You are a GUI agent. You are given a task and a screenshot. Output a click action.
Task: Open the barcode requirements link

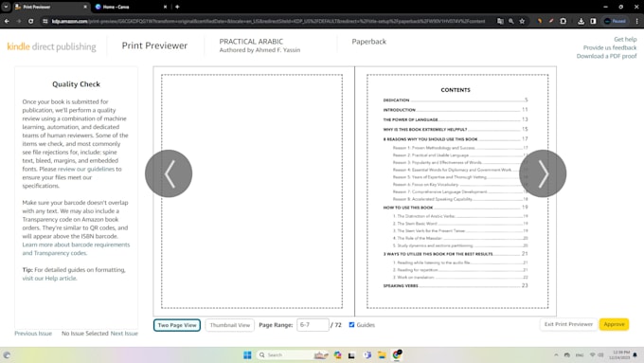click(x=76, y=248)
